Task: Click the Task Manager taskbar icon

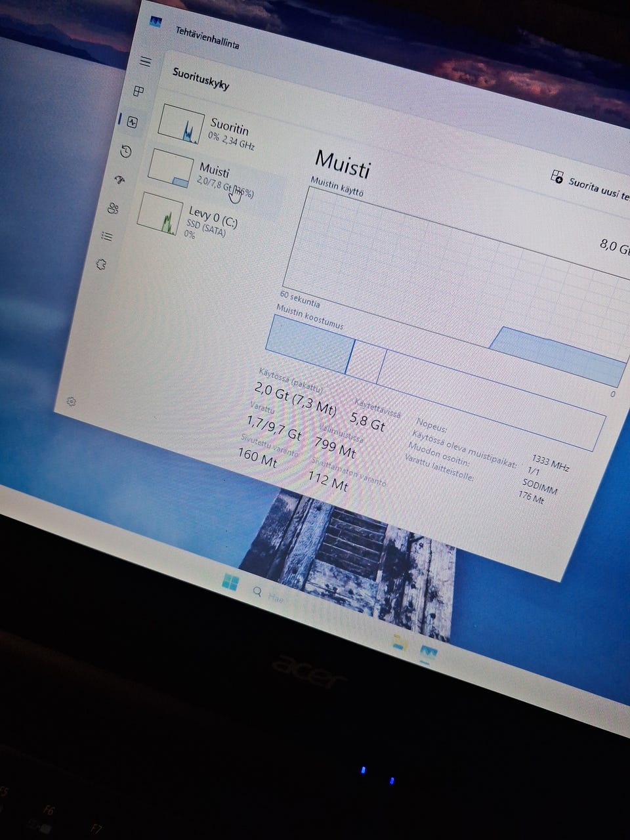Action: pos(429,654)
